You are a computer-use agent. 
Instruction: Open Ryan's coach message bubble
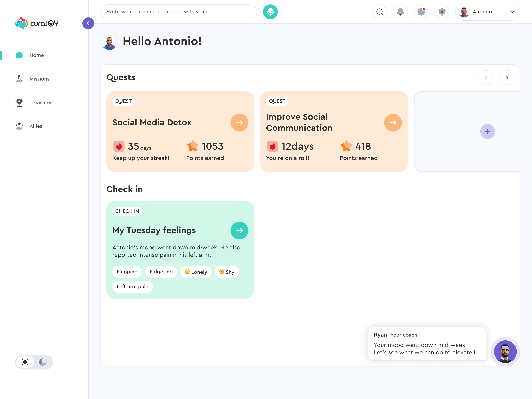tap(427, 343)
